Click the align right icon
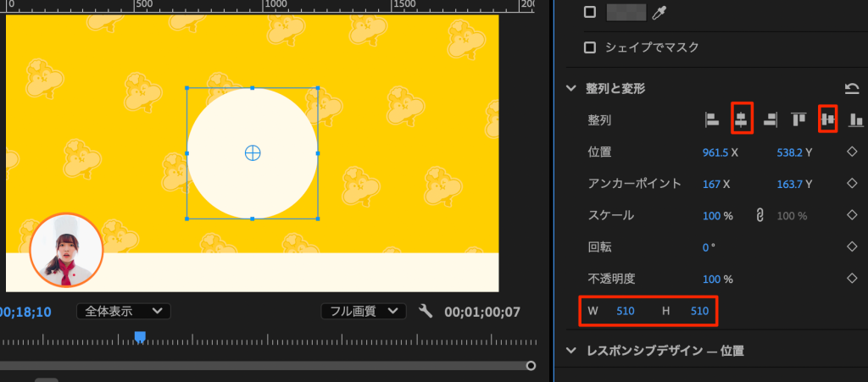 pyautogui.click(x=770, y=120)
